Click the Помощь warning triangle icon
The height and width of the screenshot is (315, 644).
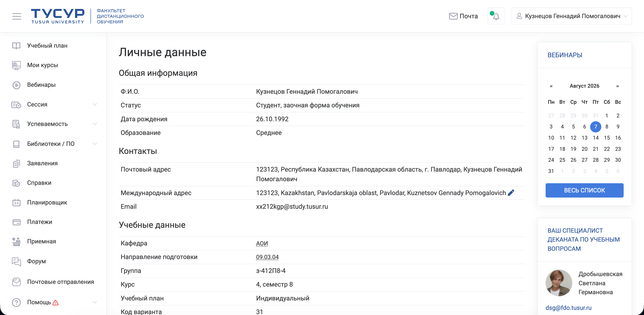55,302
